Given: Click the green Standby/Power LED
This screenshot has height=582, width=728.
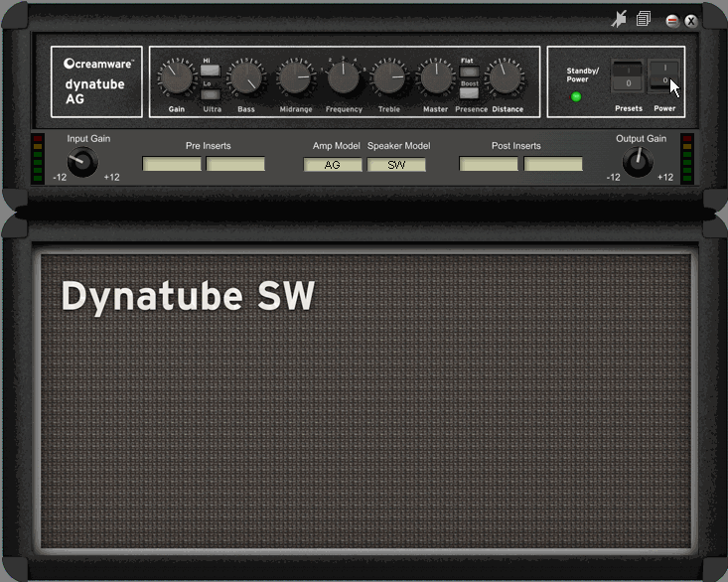Looking at the screenshot, I should [576, 97].
